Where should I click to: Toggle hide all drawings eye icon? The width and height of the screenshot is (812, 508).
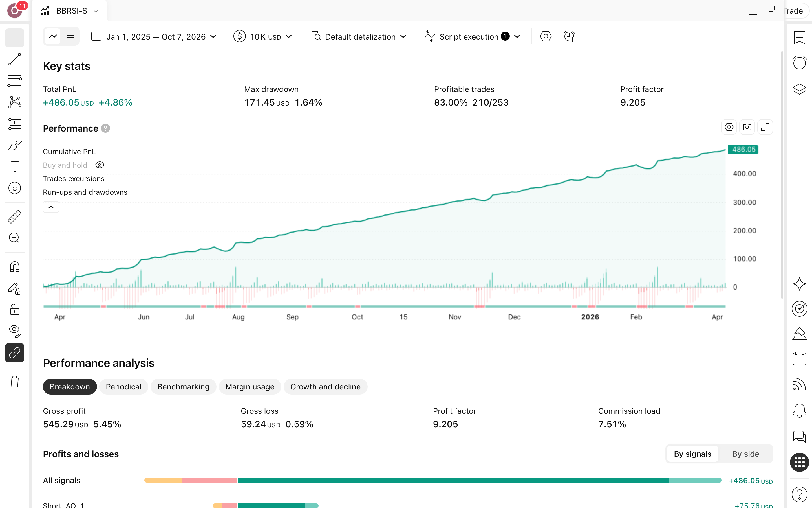(15, 331)
